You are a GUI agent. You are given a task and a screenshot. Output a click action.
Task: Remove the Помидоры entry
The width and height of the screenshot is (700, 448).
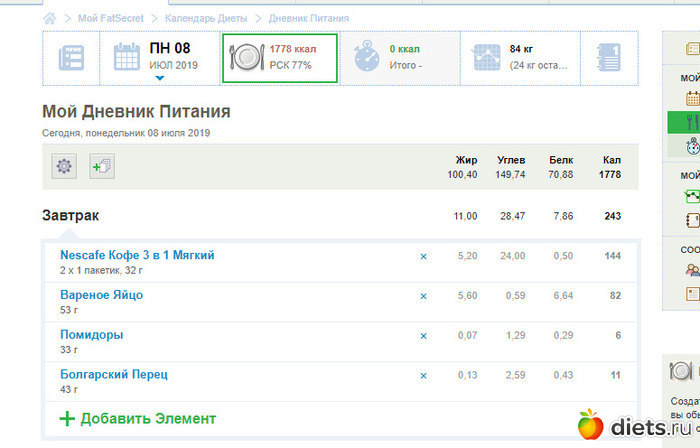click(x=423, y=336)
